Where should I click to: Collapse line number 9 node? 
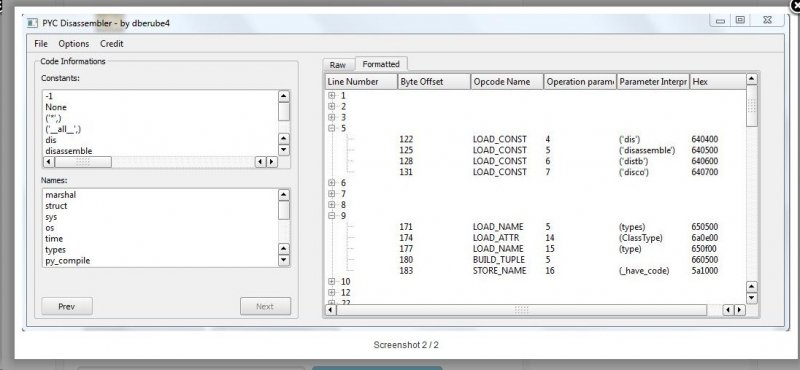tap(332, 215)
